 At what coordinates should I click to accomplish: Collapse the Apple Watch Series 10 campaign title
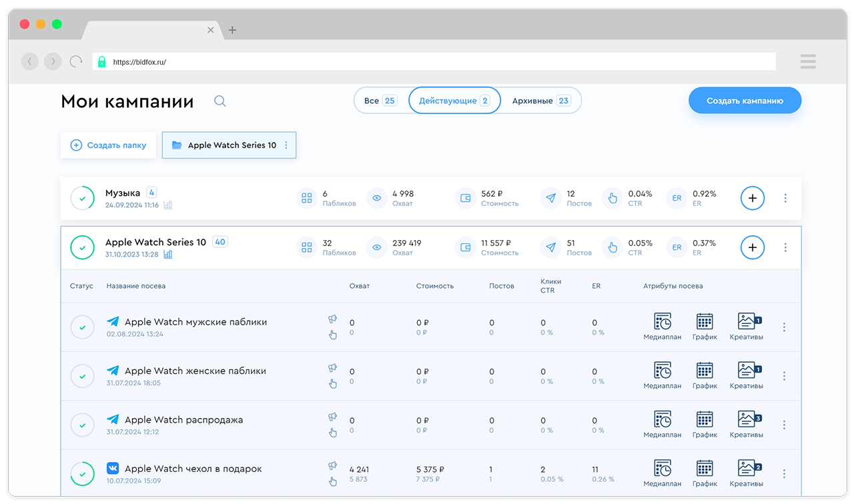(x=155, y=242)
